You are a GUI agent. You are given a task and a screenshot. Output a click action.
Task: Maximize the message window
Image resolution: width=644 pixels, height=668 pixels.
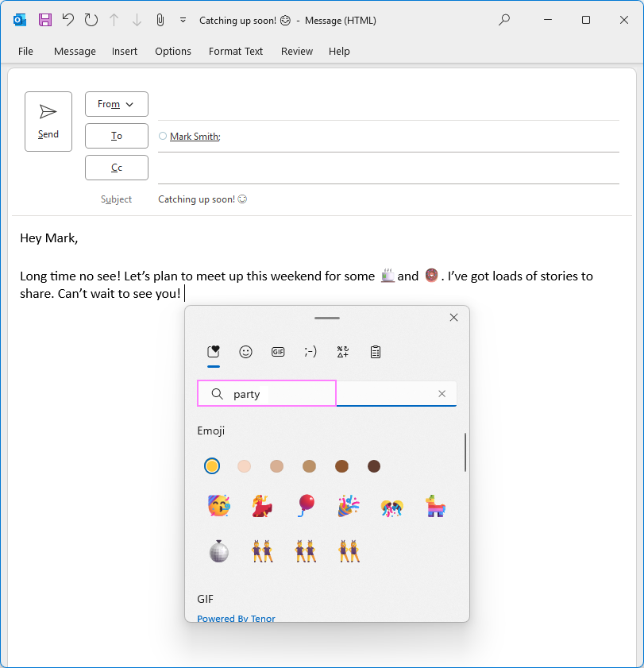(x=586, y=20)
